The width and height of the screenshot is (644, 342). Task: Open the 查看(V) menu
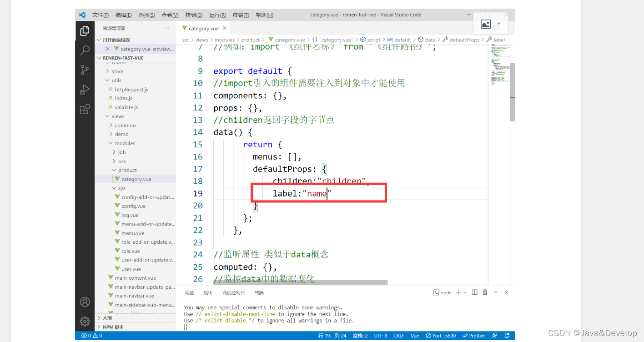tap(170, 15)
